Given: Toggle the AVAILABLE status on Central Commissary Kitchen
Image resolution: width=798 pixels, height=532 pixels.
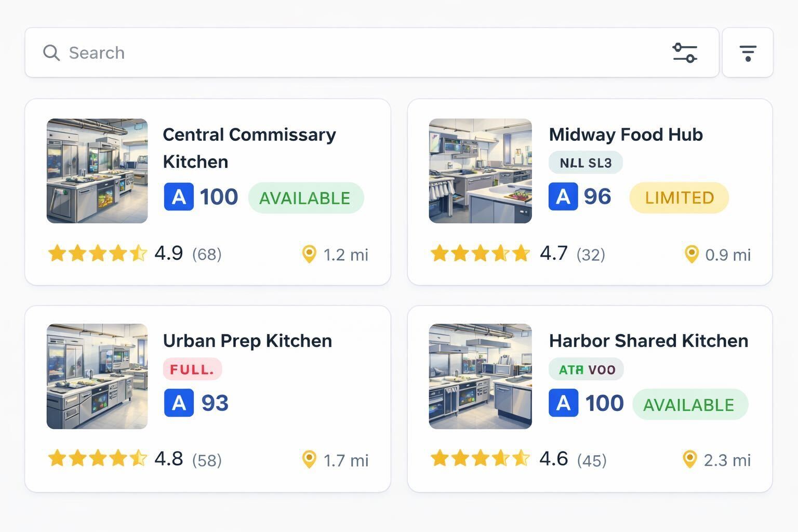Looking at the screenshot, I should click(x=305, y=197).
